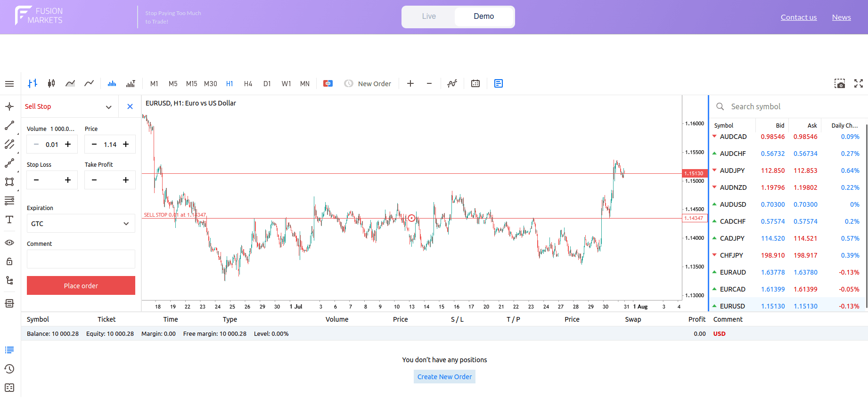
Task: Select the Demo account tab
Action: (484, 16)
